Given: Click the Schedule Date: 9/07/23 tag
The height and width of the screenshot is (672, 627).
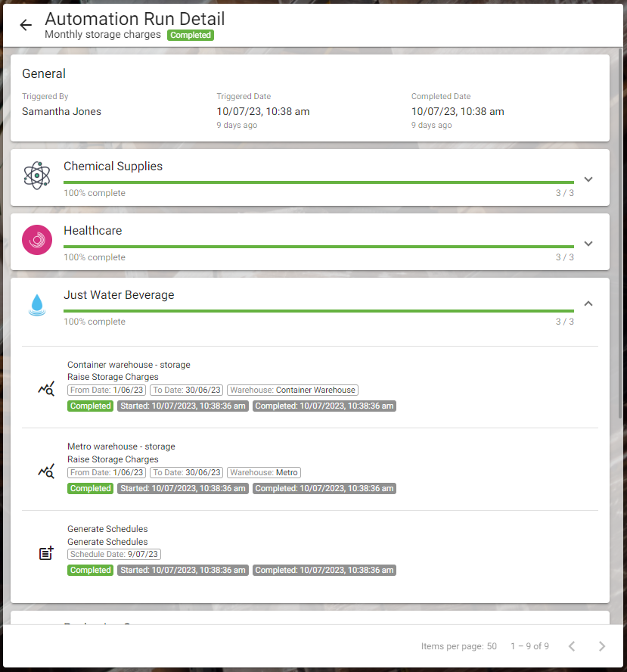Looking at the screenshot, I should [114, 554].
